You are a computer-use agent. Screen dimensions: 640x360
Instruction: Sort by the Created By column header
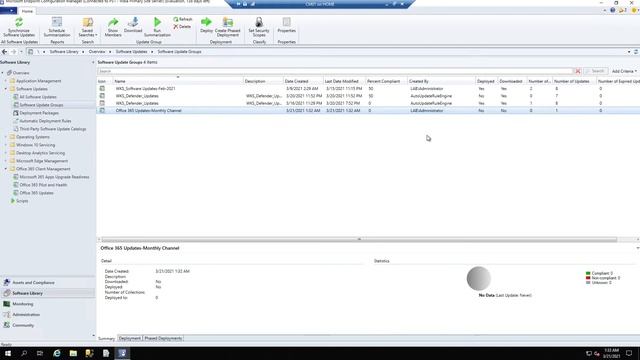tap(442, 81)
